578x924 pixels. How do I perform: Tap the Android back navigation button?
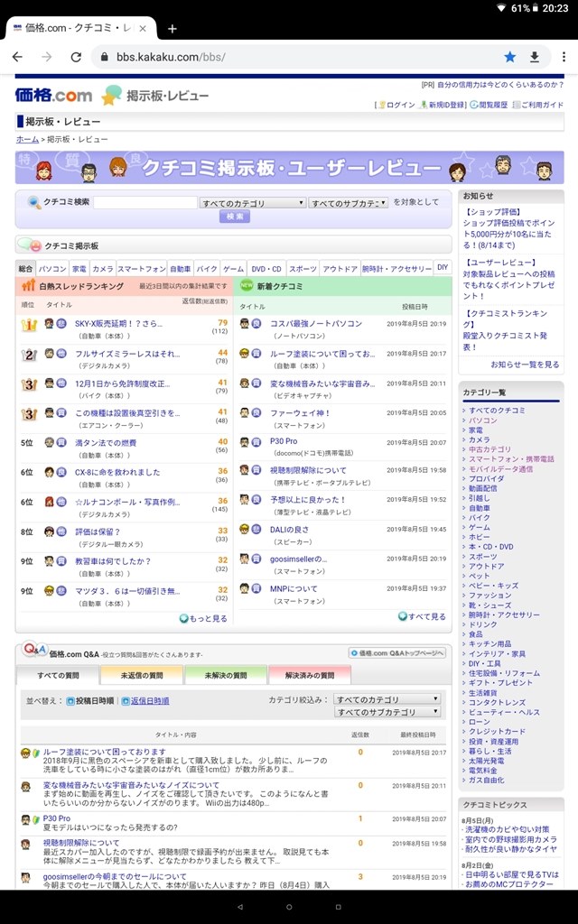pos(239,907)
